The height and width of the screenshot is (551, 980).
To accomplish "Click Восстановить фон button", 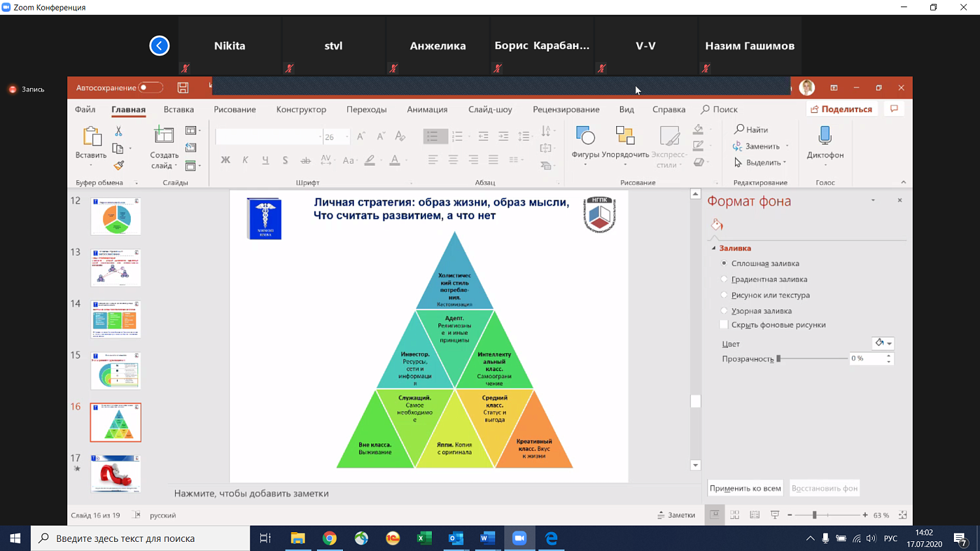I will 825,488.
